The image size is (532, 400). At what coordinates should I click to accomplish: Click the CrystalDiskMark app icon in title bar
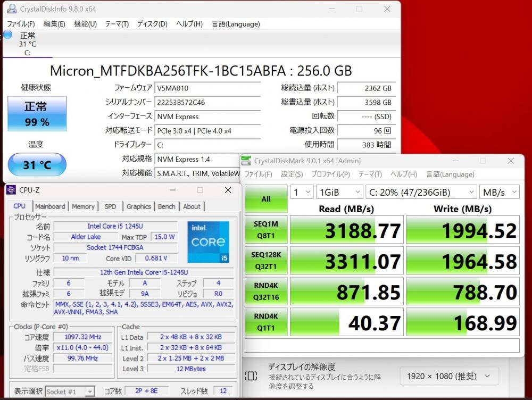pos(246,161)
